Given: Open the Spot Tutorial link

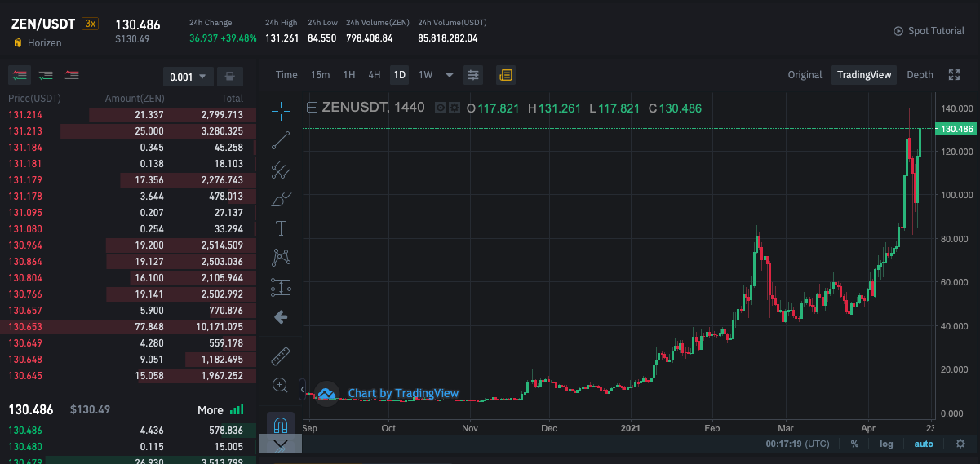Looking at the screenshot, I should pos(929,31).
